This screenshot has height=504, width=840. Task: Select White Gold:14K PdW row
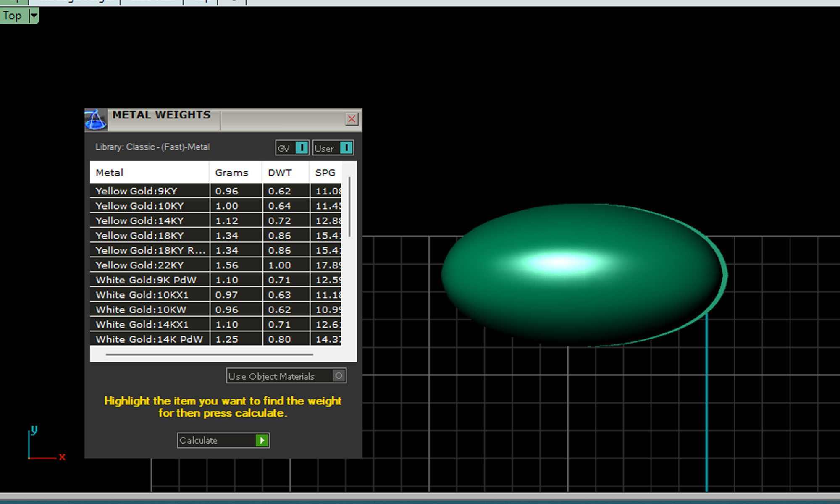pos(149,339)
